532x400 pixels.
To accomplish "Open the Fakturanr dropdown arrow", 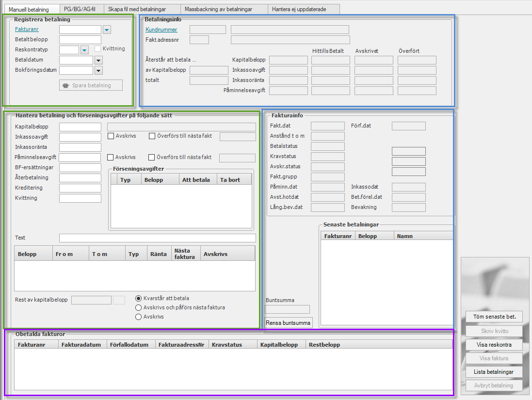I will (x=107, y=30).
